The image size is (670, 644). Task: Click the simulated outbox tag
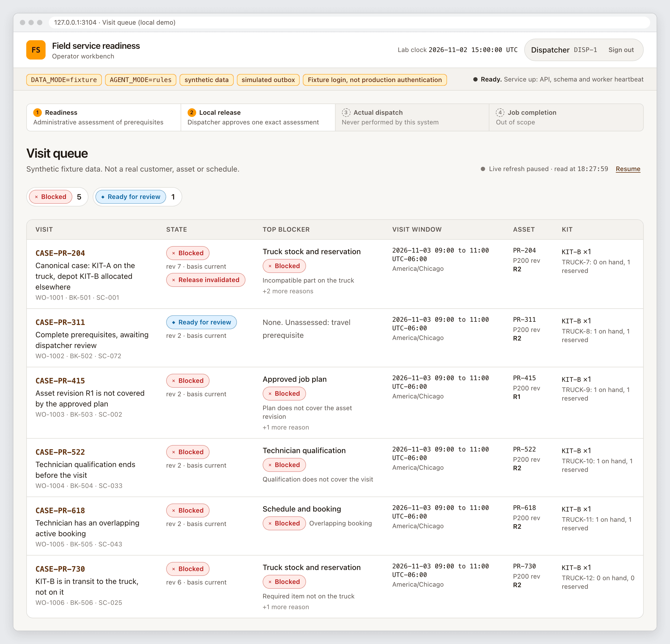point(268,80)
